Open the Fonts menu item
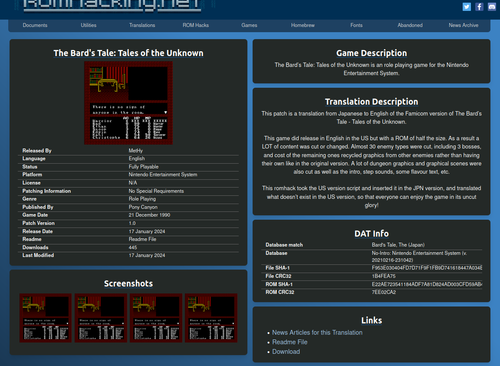 coord(356,25)
